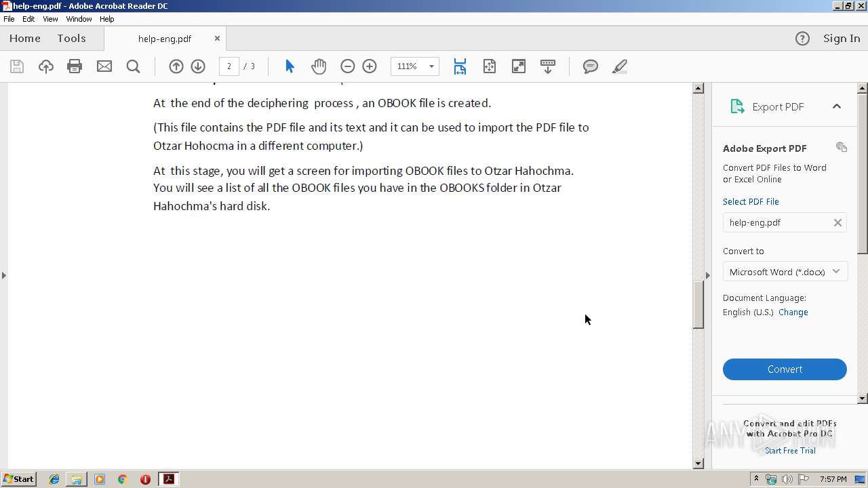Click the fit one full page icon
The height and width of the screenshot is (488, 868).
[x=490, y=66]
